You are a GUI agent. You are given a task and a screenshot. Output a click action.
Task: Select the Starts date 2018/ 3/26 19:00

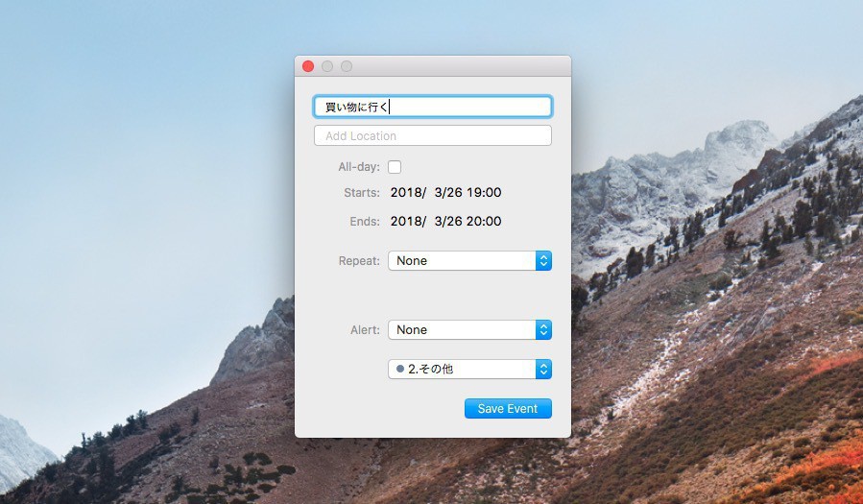click(445, 193)
